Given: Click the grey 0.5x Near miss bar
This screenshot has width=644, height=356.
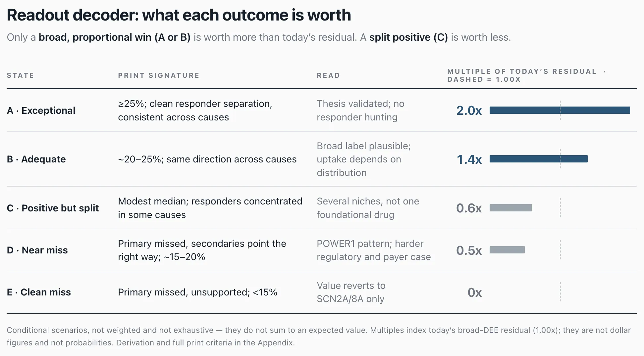Looking at the screenshot, I should point(507,250).
